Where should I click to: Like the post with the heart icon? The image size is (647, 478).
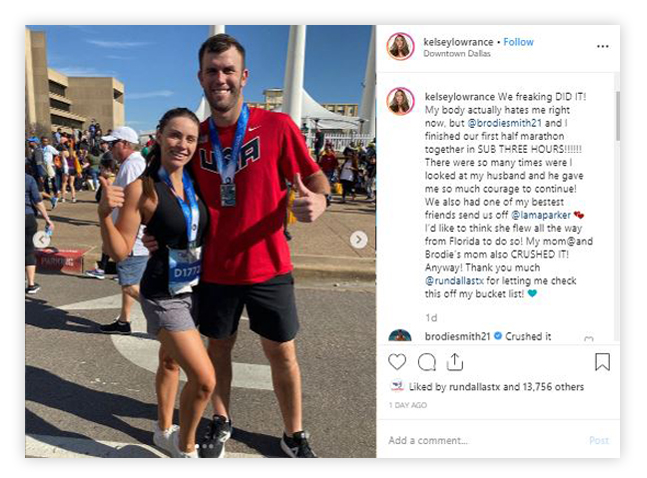click(x=397, y=362)
